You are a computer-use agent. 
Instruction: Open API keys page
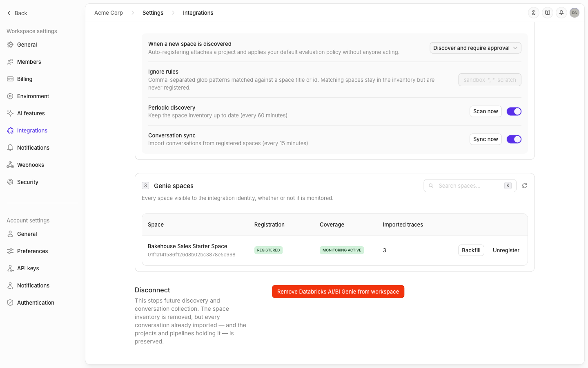click(28, 268)
